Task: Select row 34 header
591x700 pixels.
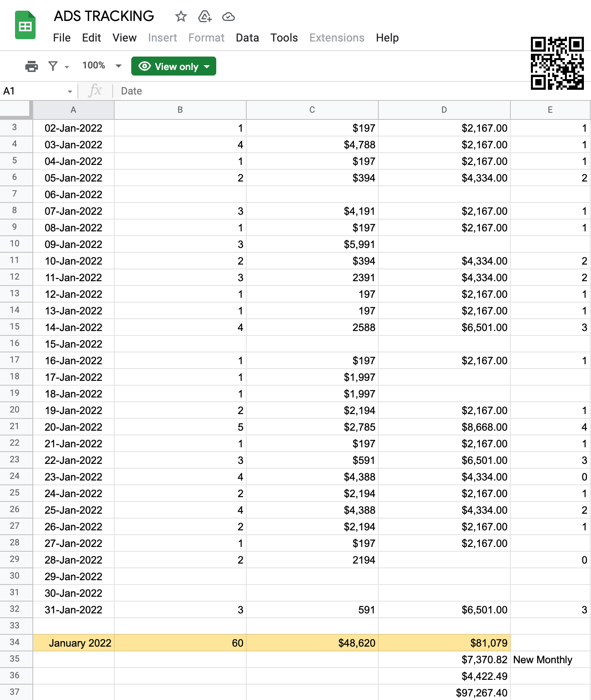Action: (x=15, y=642)
